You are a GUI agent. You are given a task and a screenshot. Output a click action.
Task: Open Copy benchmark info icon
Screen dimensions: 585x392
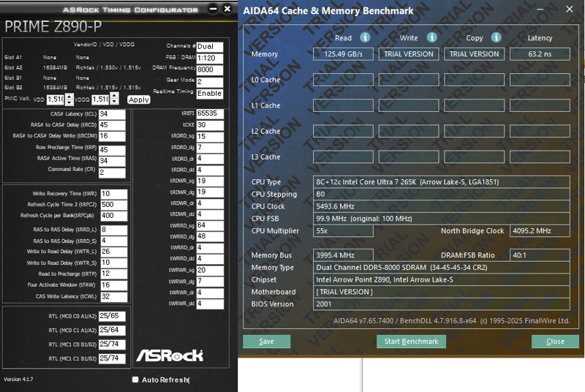[497, 37]
